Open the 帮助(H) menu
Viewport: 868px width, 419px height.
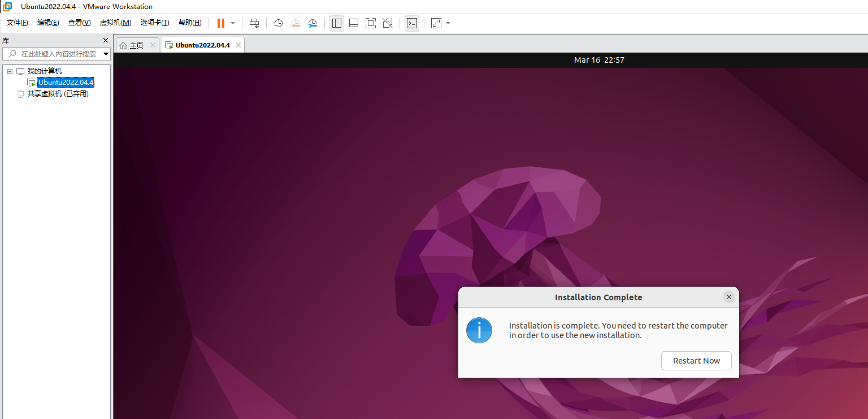coord(190,23)
